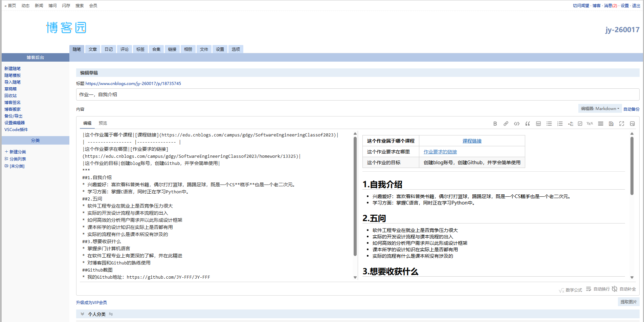Open 首页 in the top navigation
This screenshot has height=322, width=644.
(x=12, y=6)
